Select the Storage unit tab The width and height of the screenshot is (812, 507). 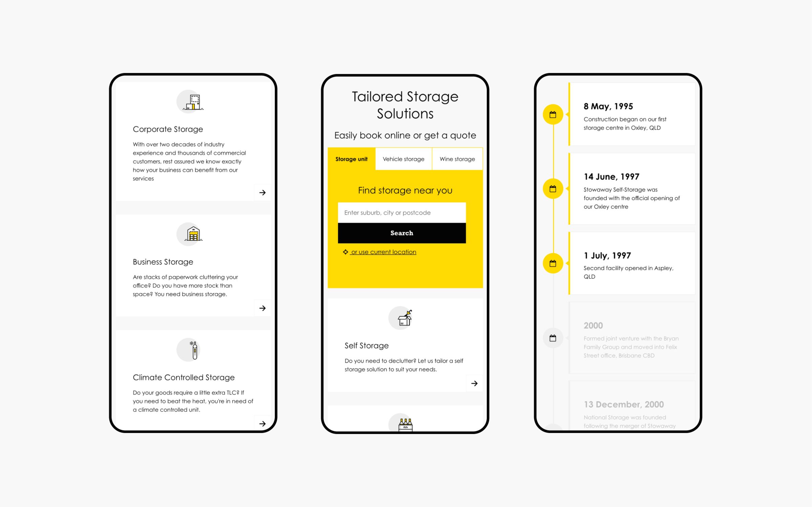point(351,158)
